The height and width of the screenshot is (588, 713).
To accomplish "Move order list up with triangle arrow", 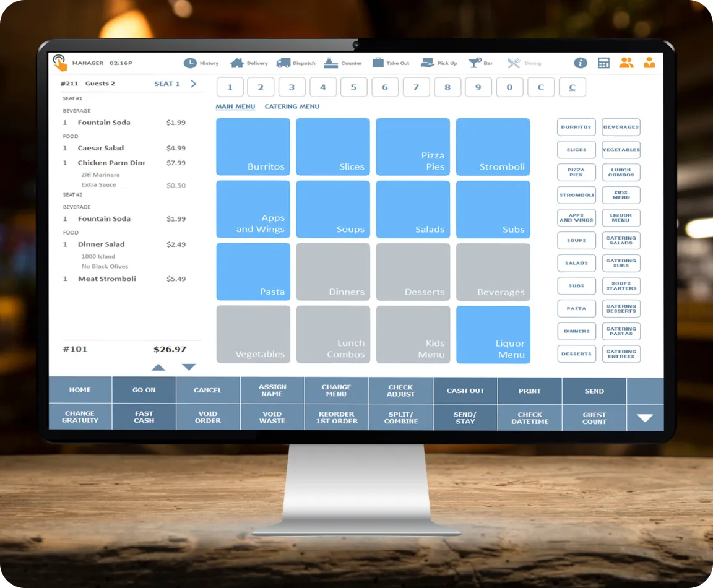I will click(x=158, y=367).
